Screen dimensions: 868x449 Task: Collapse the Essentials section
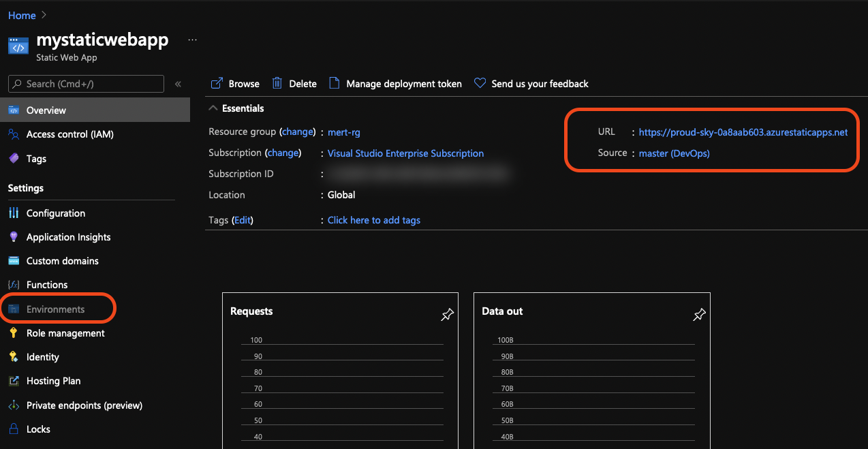213,108
